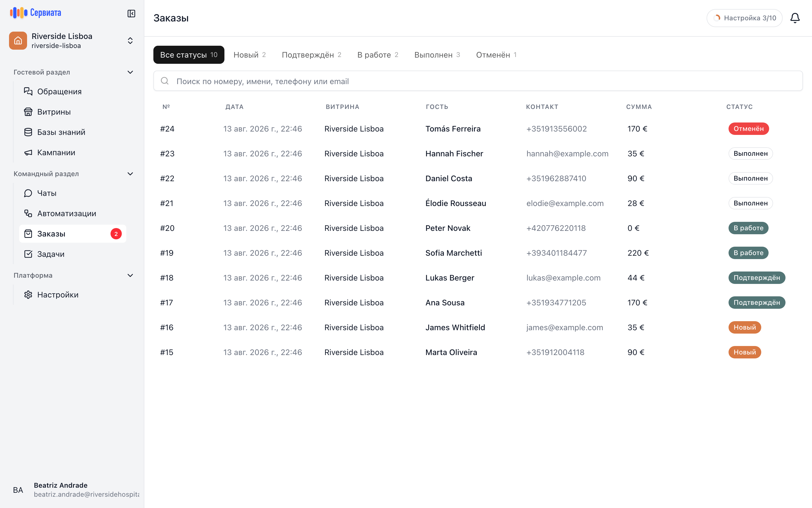Click Новый badge for Marta Oliveira
The width and height of the screenshot is (812, 508).
click(745, 352)
